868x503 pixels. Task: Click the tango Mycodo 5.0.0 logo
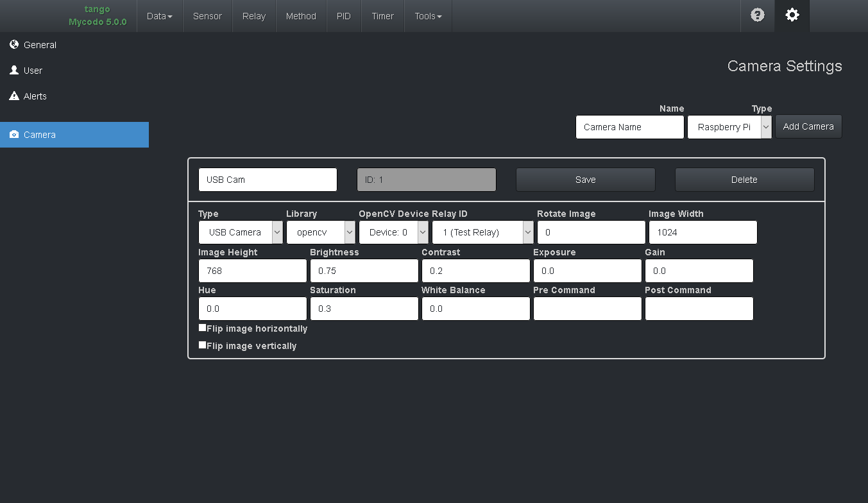(97, 15)
